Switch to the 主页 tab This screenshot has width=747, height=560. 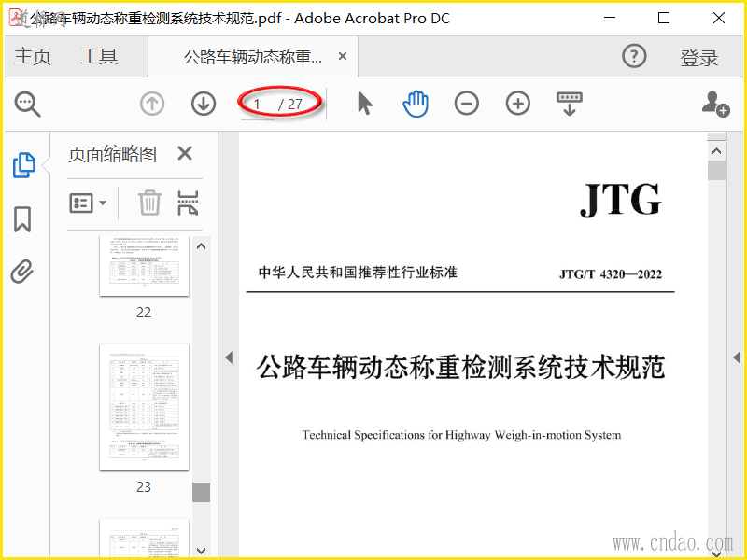(33, 56)
